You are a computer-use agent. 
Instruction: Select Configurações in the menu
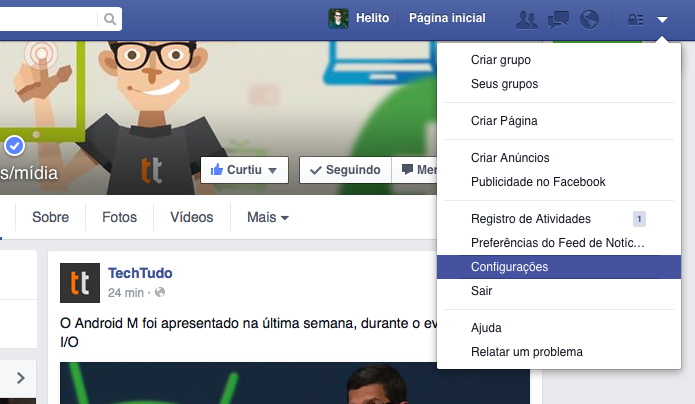point(509,267)
